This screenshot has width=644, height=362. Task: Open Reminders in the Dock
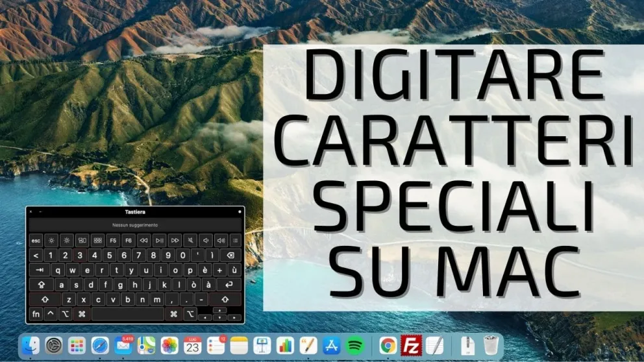pos(216,346)
